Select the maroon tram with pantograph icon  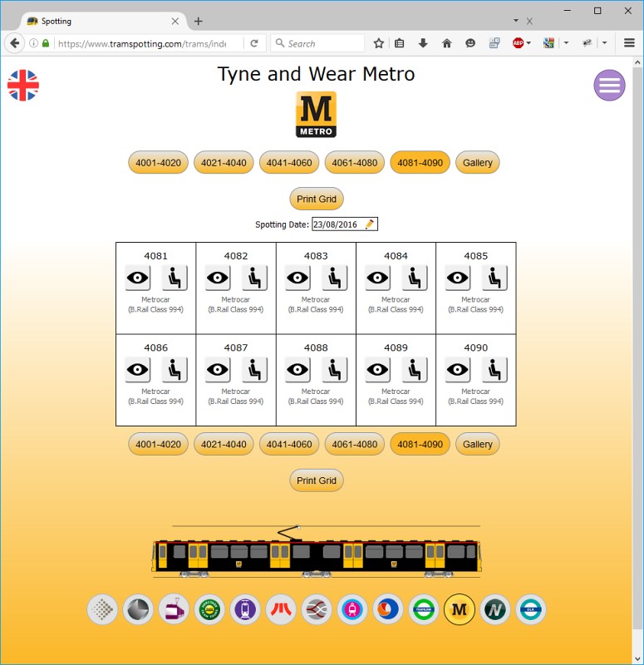(x=174, y=609)
